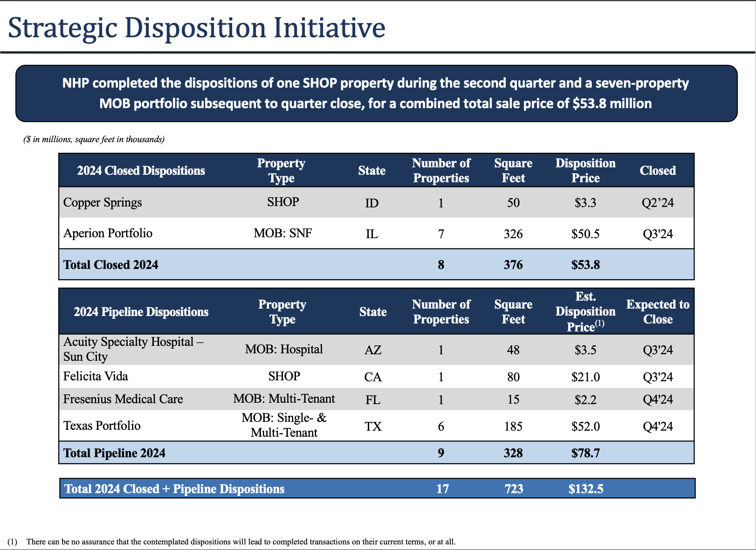Click the dark blue NHP summary banner
Image resolution: width=756 pixels, height=550 pixels.
point(376,93)
